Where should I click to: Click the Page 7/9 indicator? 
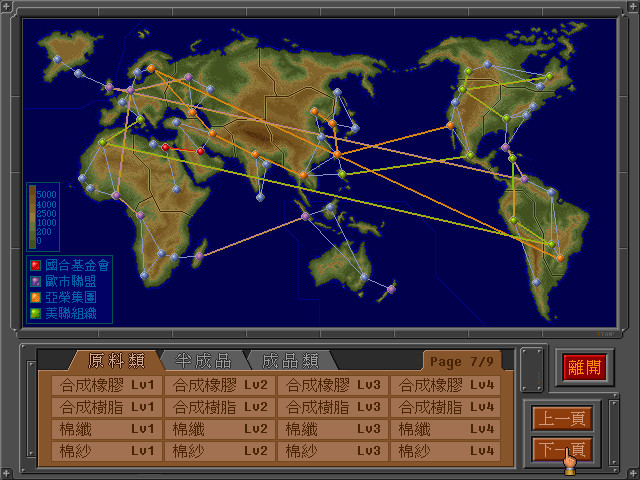click(x=462, y=361)
